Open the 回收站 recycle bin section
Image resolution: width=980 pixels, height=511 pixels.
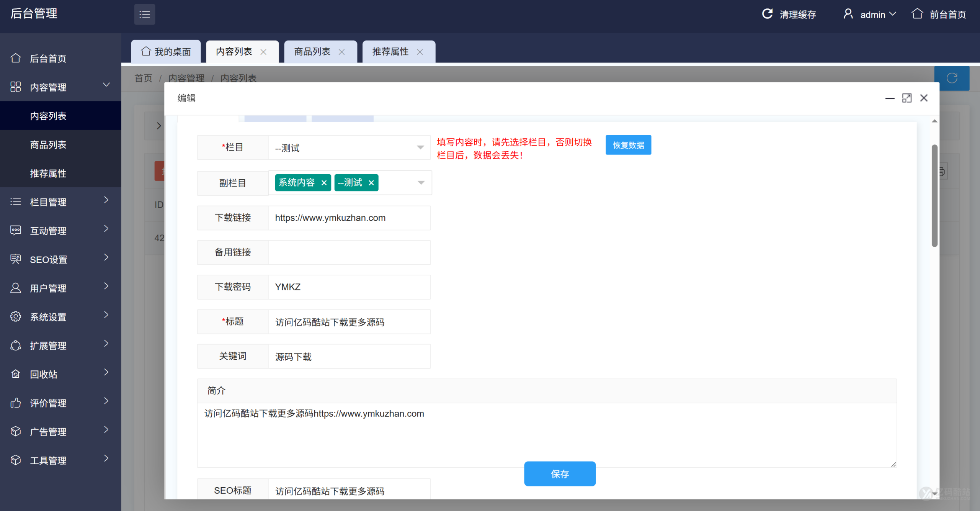(43, 374)
